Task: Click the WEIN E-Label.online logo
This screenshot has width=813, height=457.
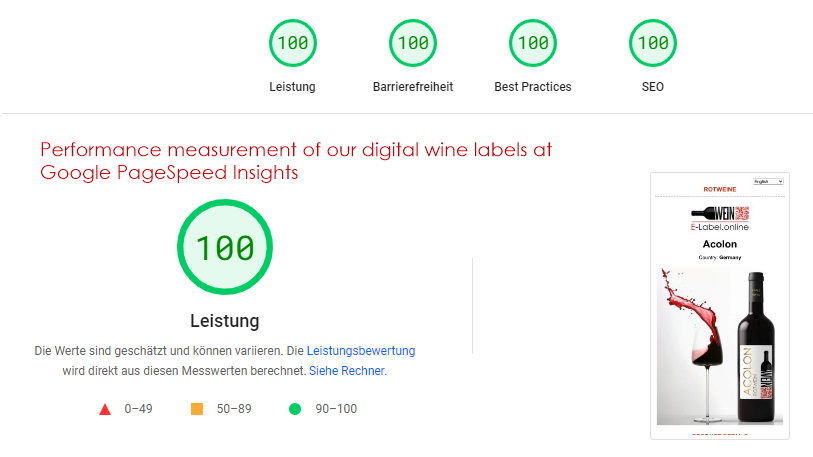Action: pyautogui.click(x=719, y=218)
